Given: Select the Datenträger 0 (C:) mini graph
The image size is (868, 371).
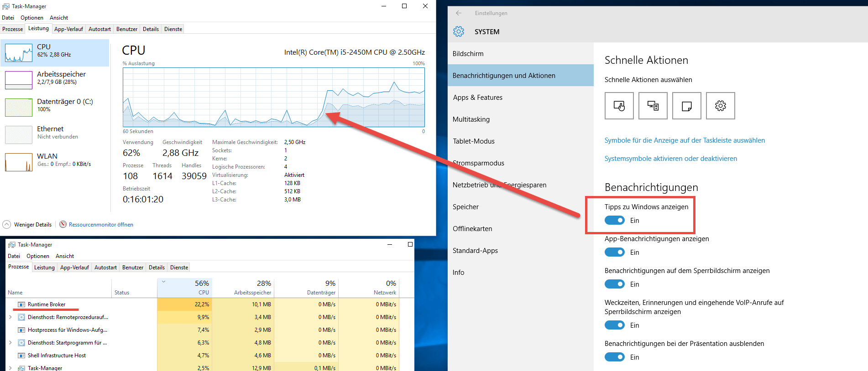Looking at the screenshot, I should 19,108.
